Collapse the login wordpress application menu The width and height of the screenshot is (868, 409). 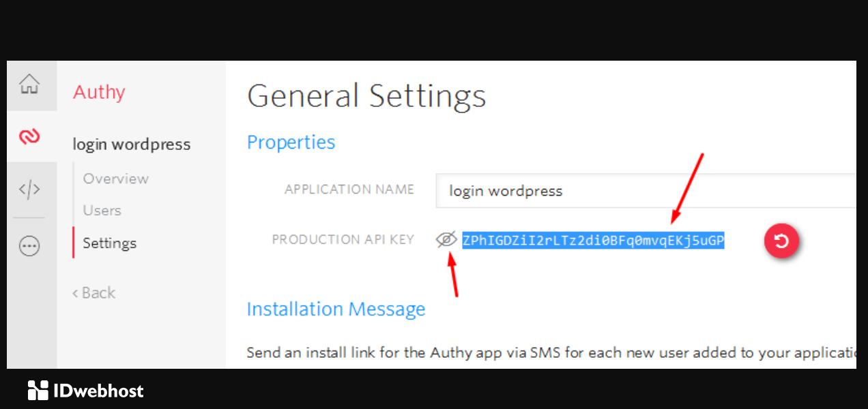click(131, 144)
